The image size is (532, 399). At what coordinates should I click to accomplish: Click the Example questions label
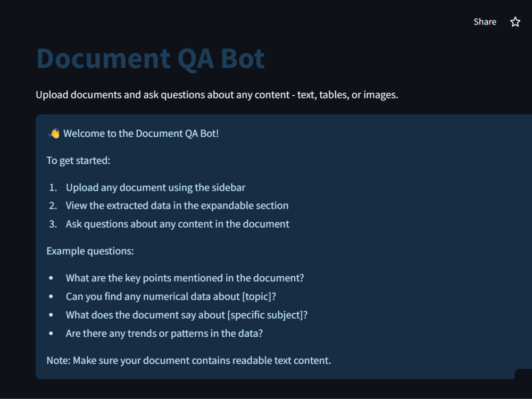click(90, 251)
